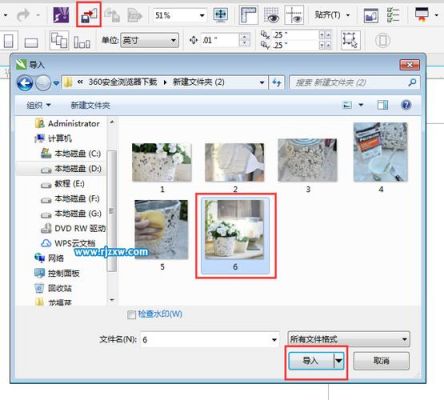Select image thumbnail 6
444x400 pixels.
click(x=235, y=235)
